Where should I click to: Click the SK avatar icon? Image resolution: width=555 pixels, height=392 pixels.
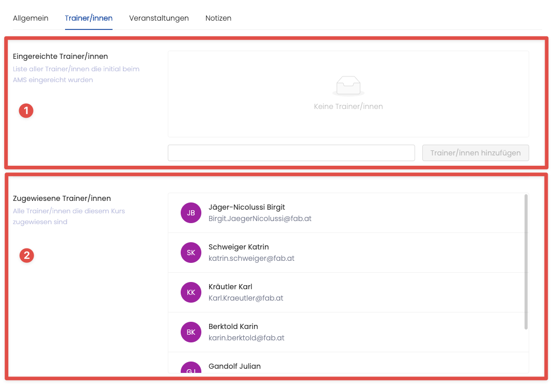pyautogui.click(x=191, y=253)
